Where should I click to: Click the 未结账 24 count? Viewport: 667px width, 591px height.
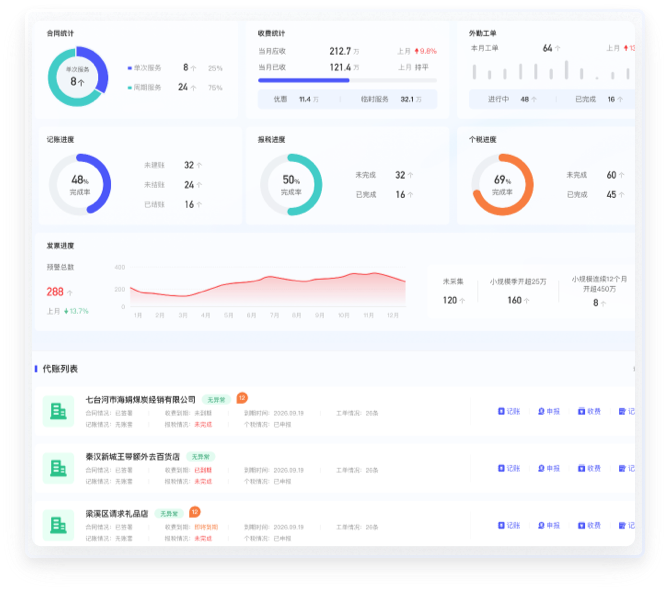tap(193, 185)
